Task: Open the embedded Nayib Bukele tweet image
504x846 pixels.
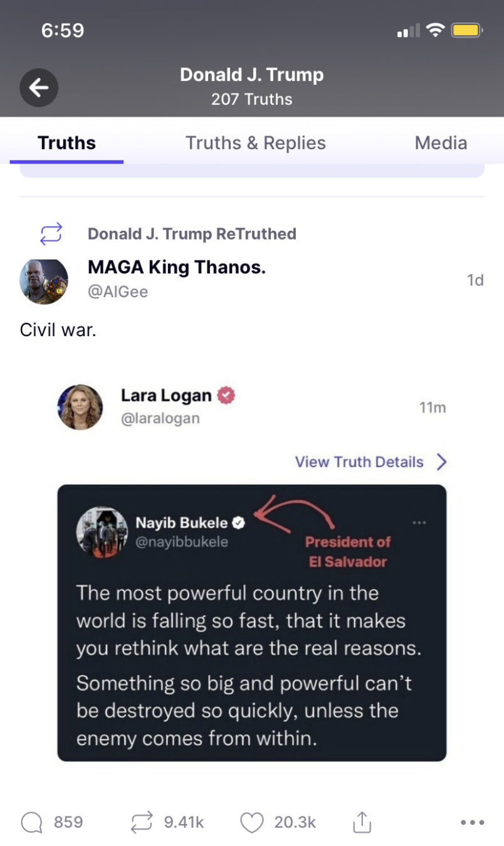Action: tap(251, 623)
